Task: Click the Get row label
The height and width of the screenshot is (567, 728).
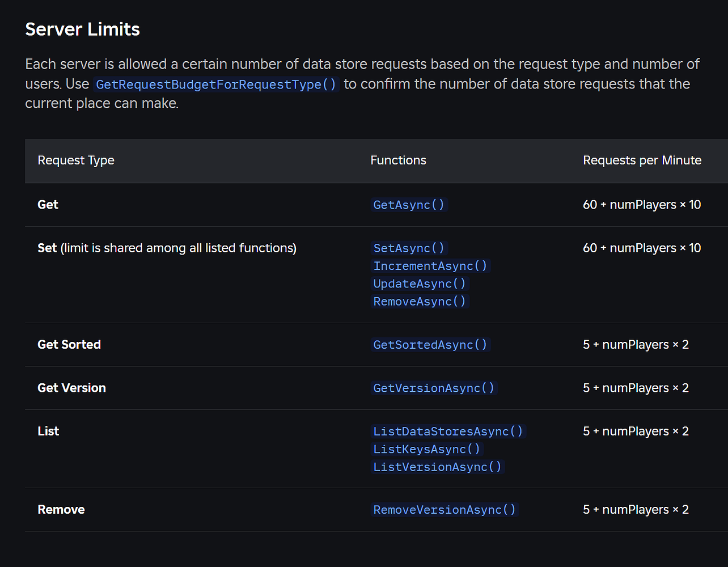Action: click(48, 205)
